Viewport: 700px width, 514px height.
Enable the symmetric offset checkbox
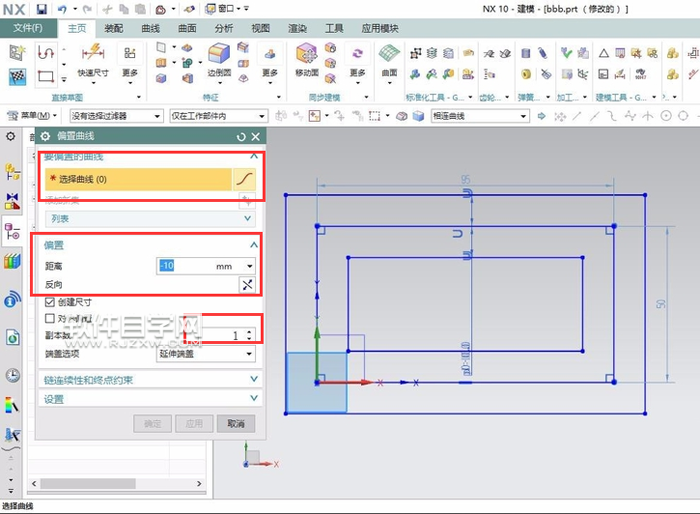[x=51, y=319]
